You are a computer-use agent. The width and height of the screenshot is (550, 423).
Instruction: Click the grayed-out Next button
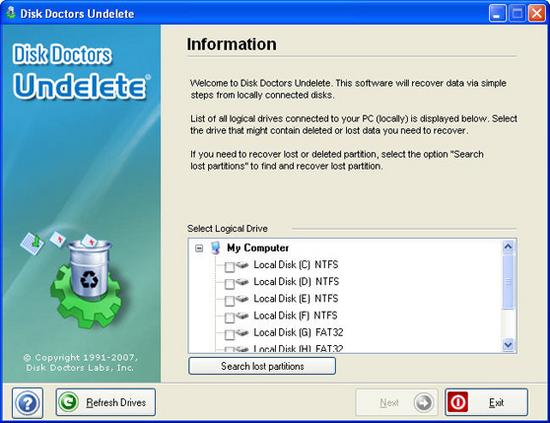[x=397, y=402]
